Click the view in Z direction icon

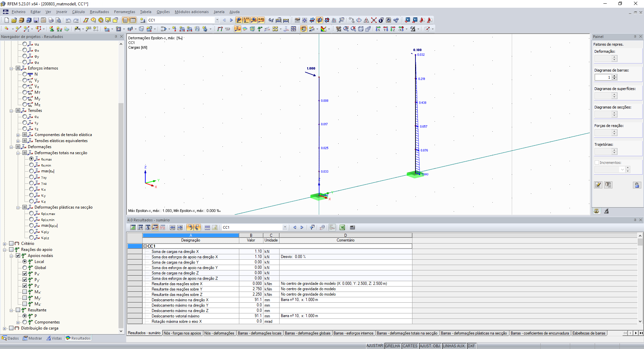393,29
